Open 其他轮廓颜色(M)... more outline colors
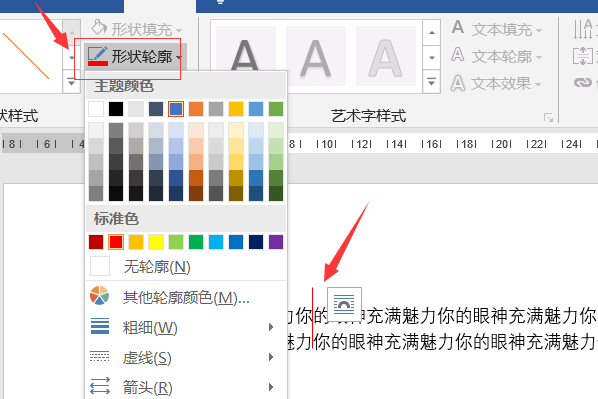598x399 pixels. [186, 297]
